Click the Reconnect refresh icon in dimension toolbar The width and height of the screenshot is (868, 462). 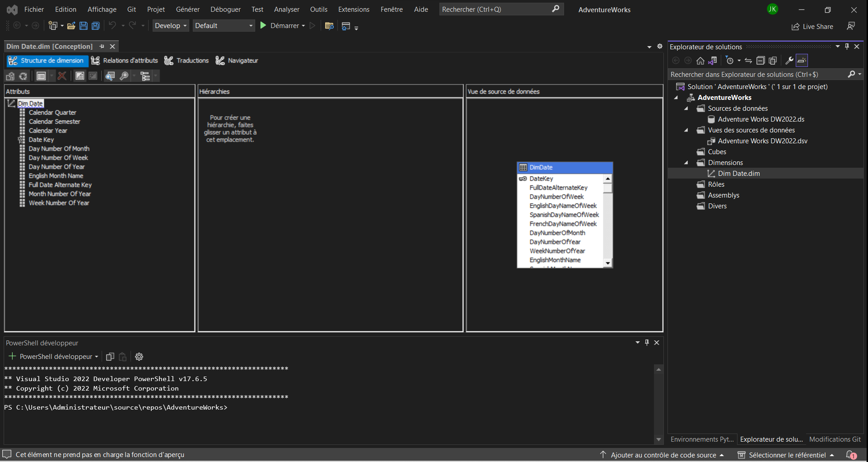point(23,76)
